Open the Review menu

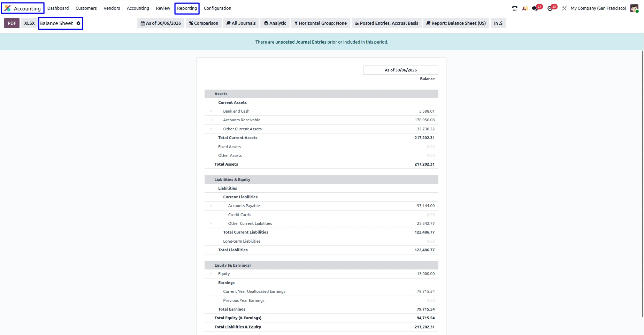[x=163, y=8]
